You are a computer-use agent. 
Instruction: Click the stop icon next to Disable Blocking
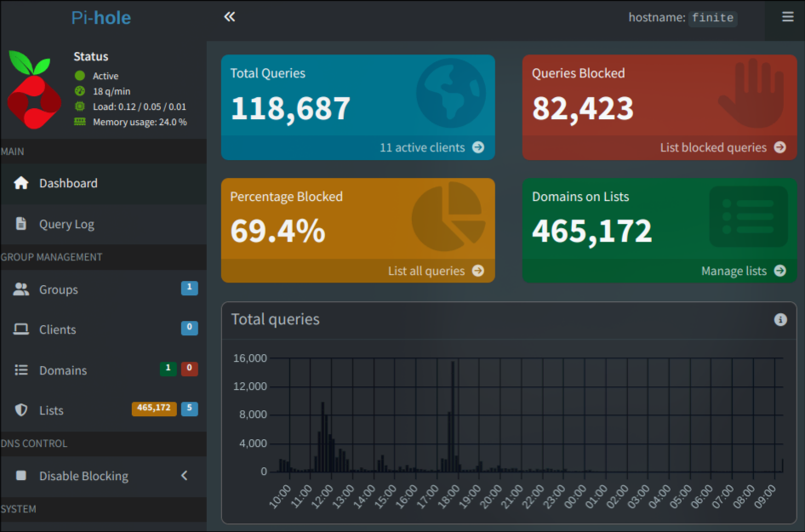pyautogui.click(x=20, y=476)
